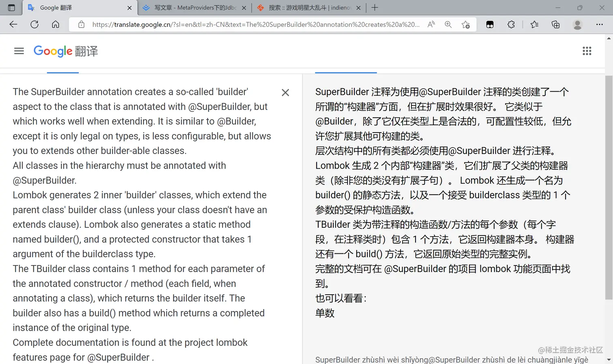
Task: Open the dark extension icon in toolbar
Action: pos(490,24)
